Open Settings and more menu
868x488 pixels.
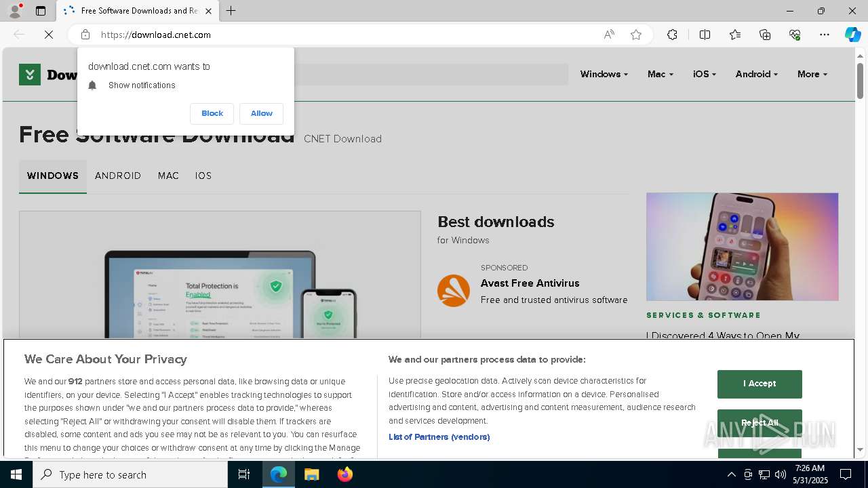[x=825, y=35]
